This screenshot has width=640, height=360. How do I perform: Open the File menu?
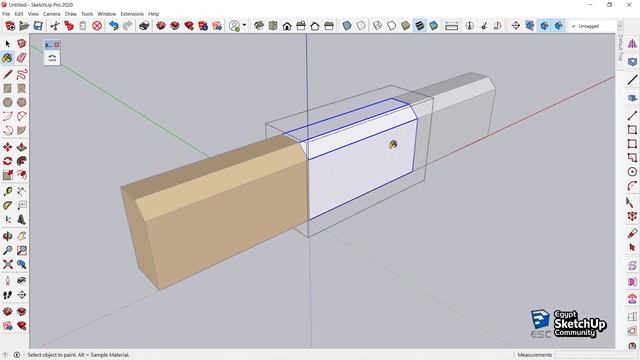pyautogui.click(x=6, y=14)
